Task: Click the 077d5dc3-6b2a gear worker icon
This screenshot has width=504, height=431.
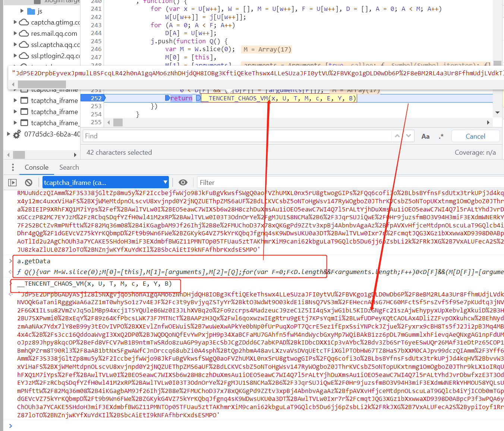Action: 17,134
